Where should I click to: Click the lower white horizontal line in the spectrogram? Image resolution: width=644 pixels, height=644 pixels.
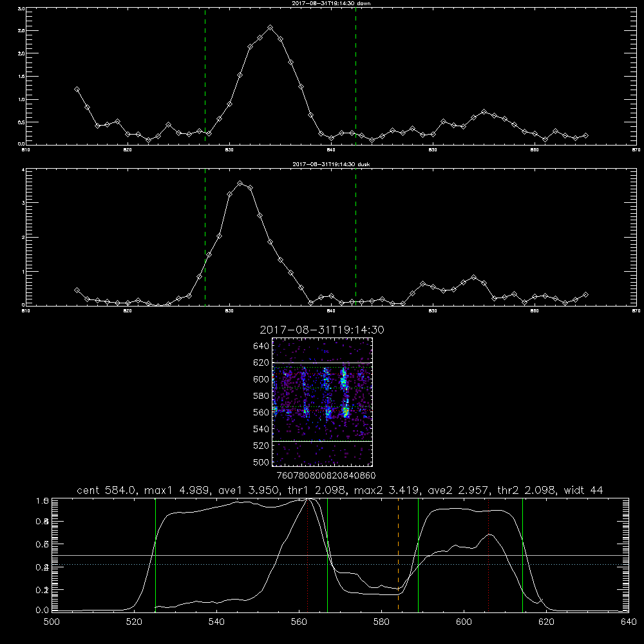tap(323, 441)
